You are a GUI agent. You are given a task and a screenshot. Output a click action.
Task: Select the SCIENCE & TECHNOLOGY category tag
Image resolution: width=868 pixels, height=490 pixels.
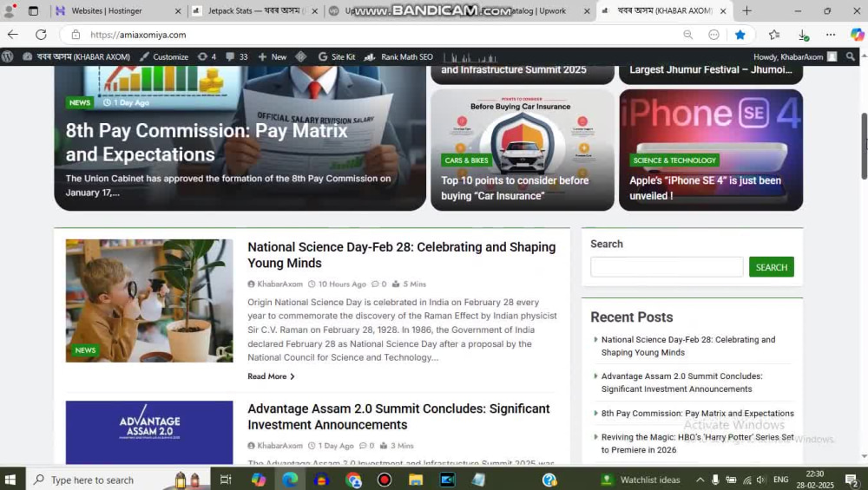674,160
